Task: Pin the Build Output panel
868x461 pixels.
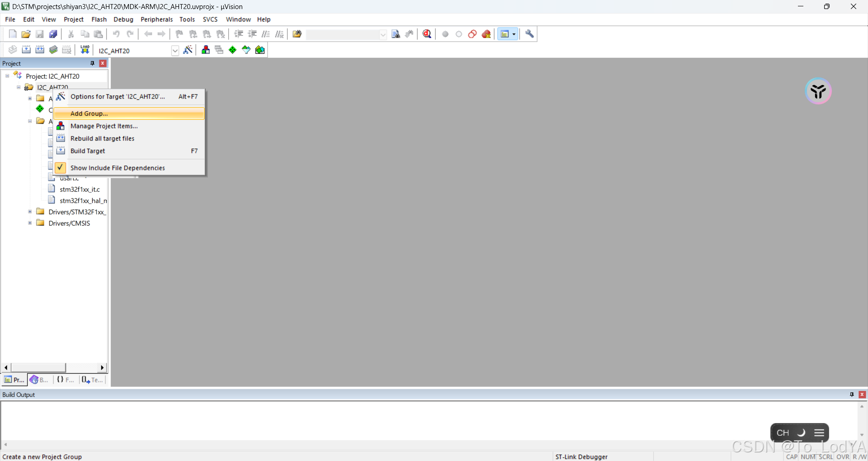Action: point(852,395)
